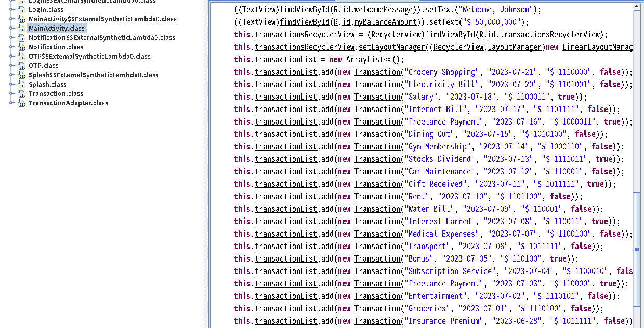Click the Login.class file icon
This screenshot has height=328, width=644.
21,10
